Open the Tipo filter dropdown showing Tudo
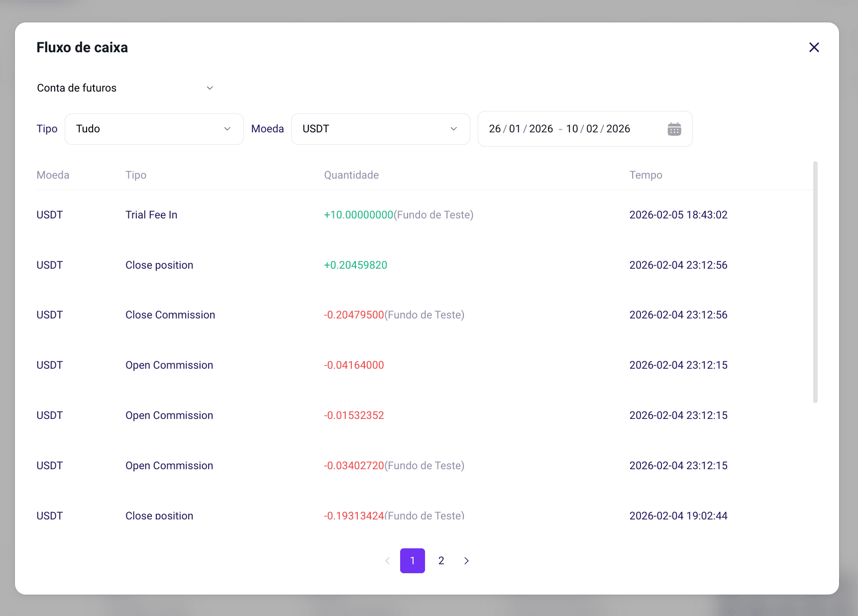858x616 pixels. (x=154, y=129)
